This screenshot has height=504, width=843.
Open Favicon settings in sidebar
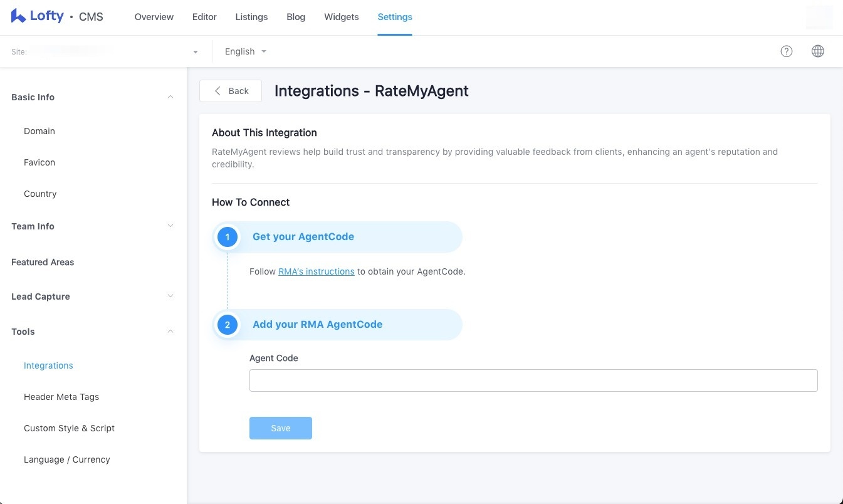39,162
